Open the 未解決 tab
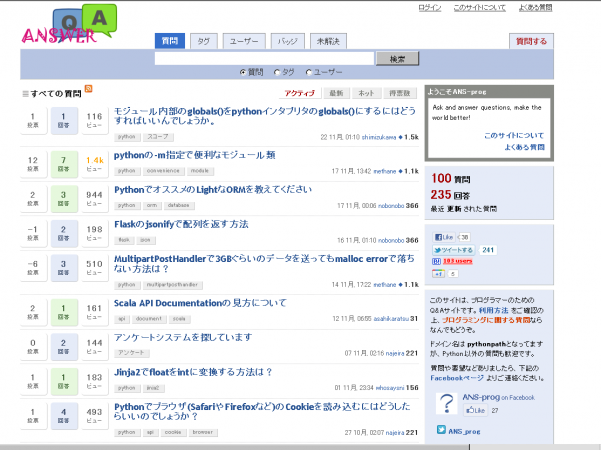Image resolution: width=601 pixels, height=450 pixels. 328,41
